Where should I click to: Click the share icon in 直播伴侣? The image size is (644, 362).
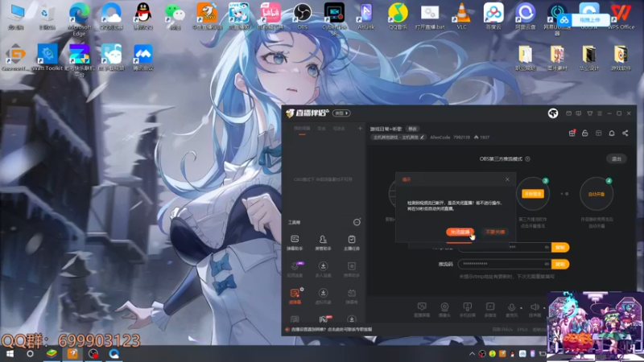tap(625, 133)
